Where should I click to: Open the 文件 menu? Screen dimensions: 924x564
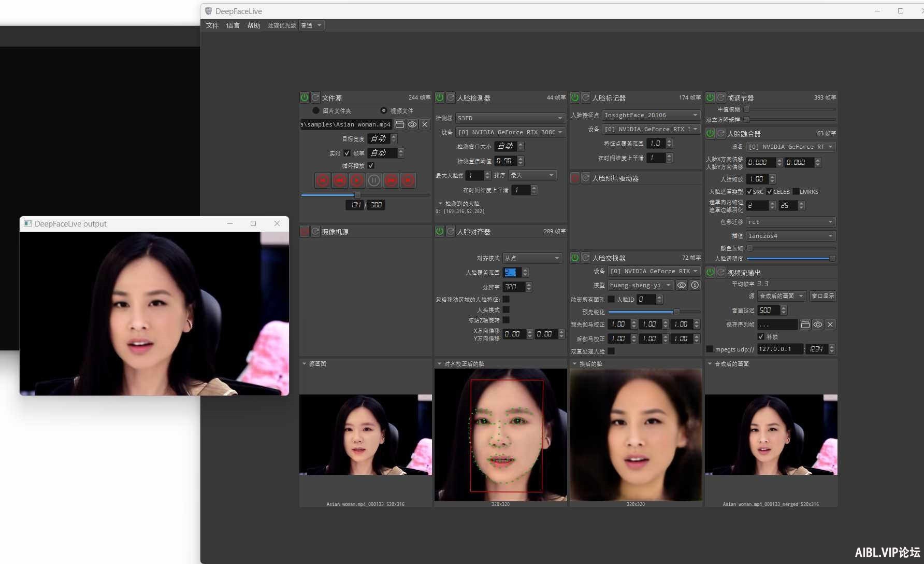212,25
